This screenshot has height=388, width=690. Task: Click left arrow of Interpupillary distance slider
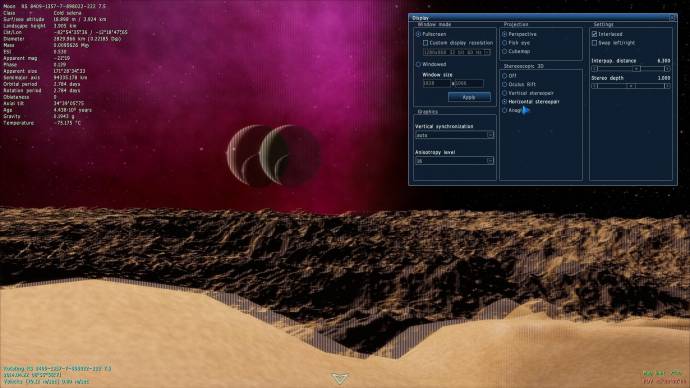coord(595,69)
